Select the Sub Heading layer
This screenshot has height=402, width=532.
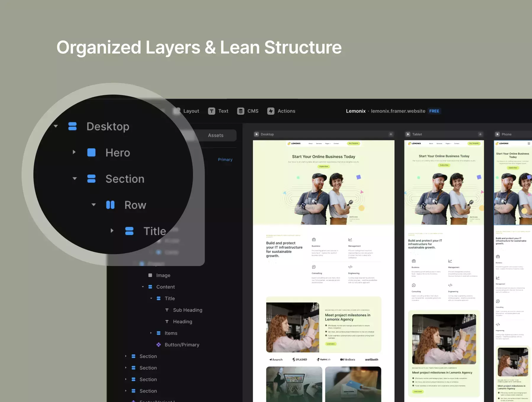188,310
